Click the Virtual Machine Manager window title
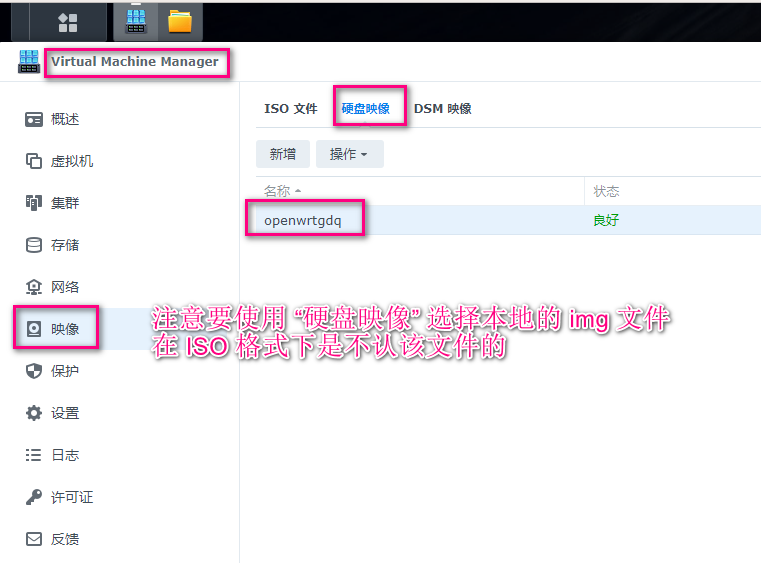This screenshot has width=761, height=563. [135, 62]
